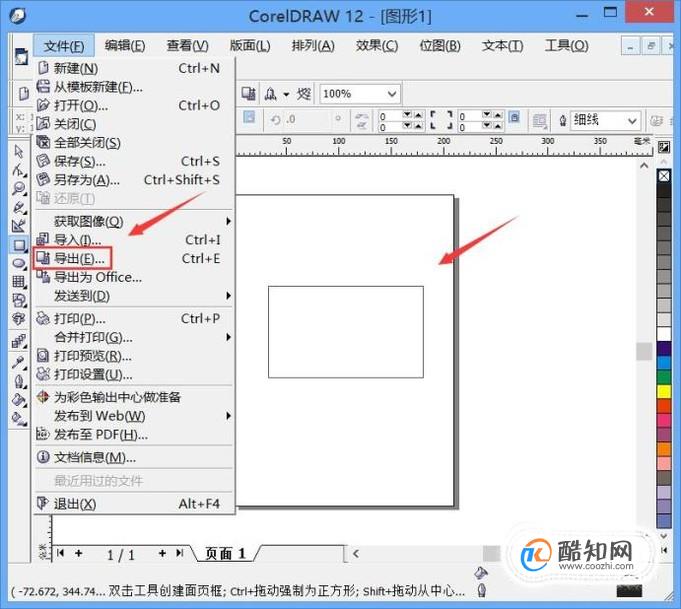Click the New document toolbar icon
Screen dimensions: 681x609
click(23, 93)
